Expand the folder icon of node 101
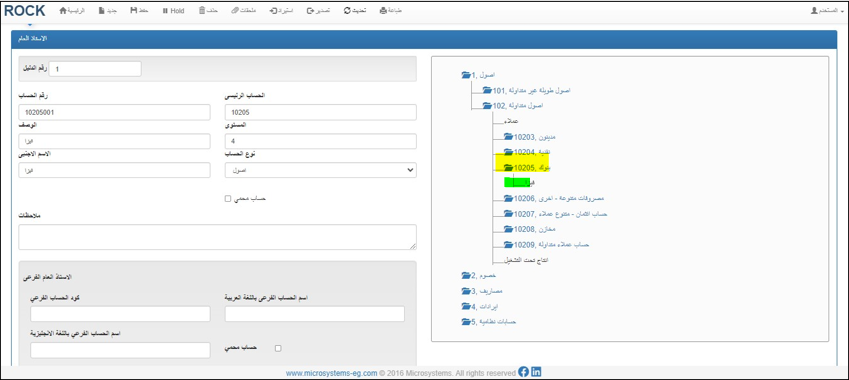The height and width of the screenshot is (380, 849). click(x=487, y=90)
